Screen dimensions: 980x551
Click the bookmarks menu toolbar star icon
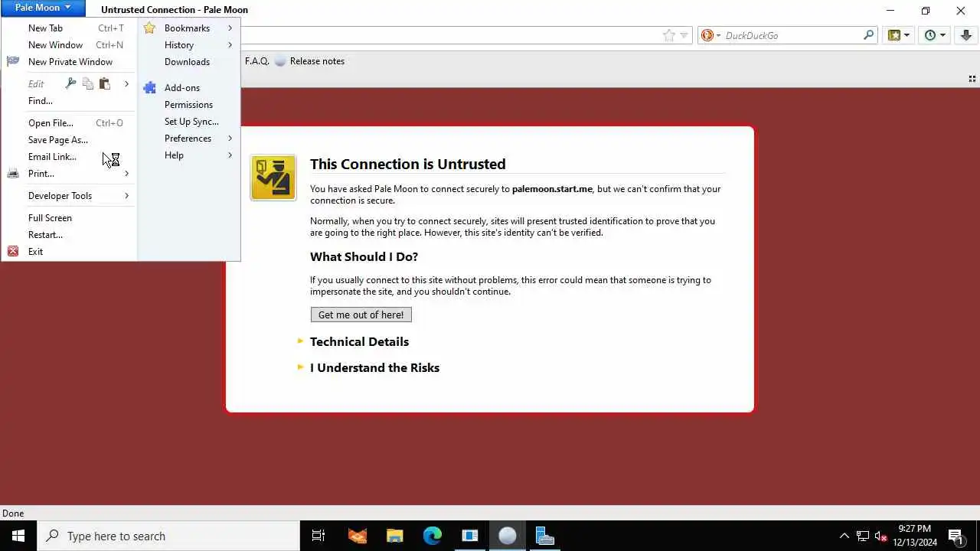click(x=893, y=35)
